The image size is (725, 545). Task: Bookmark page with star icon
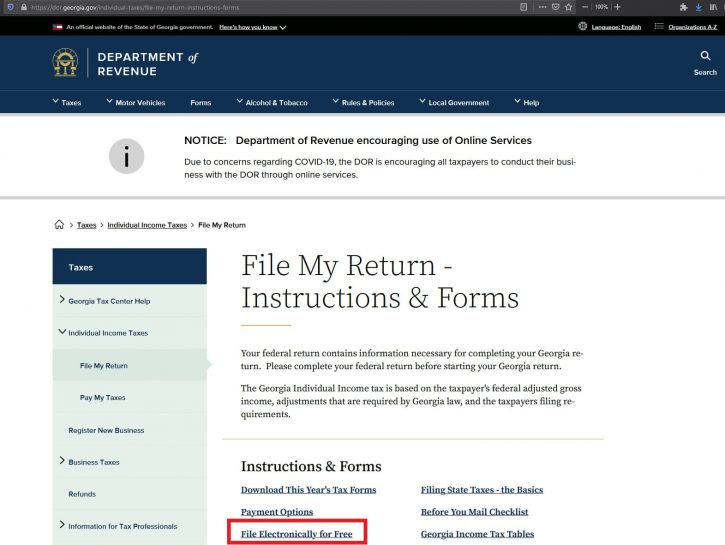[568, 7]
